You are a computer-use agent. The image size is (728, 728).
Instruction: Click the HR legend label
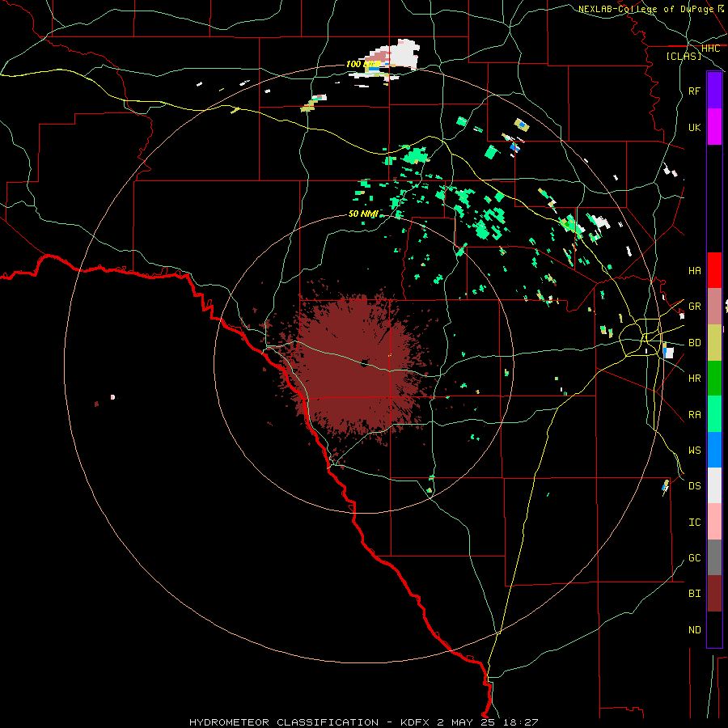tap(694, 379)
